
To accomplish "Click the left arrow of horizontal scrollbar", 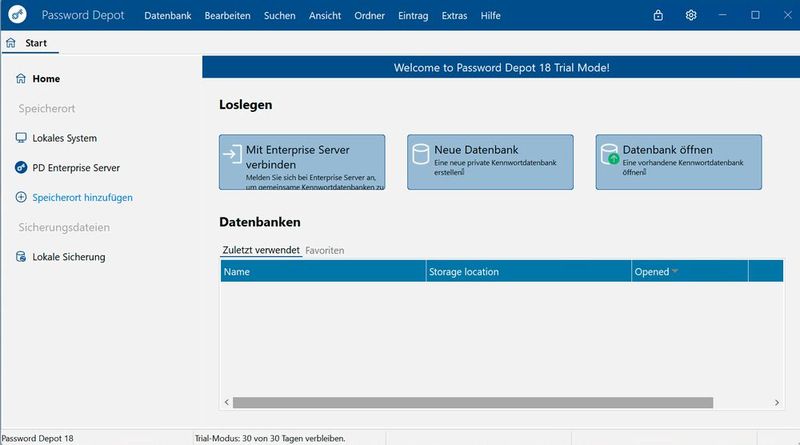I will (x=227, y=402).
